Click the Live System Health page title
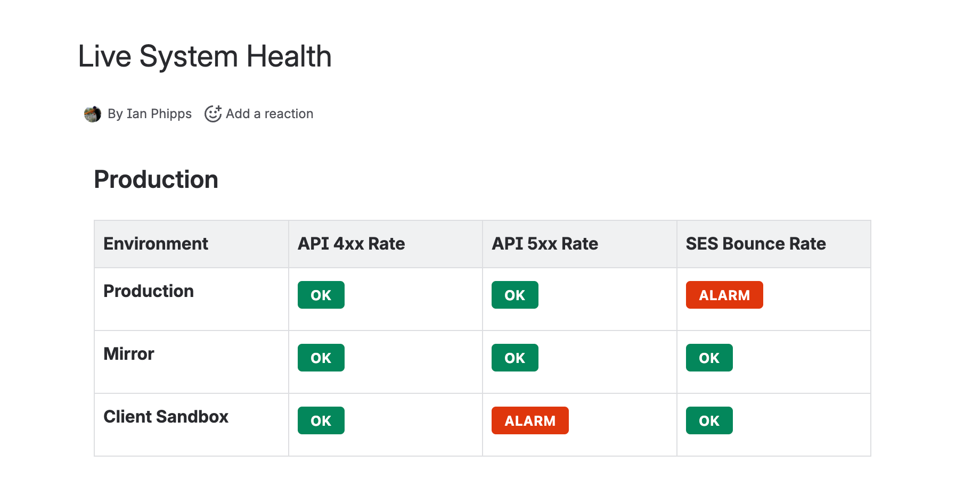This screenshot has width=980, height=479. (205, 56)
